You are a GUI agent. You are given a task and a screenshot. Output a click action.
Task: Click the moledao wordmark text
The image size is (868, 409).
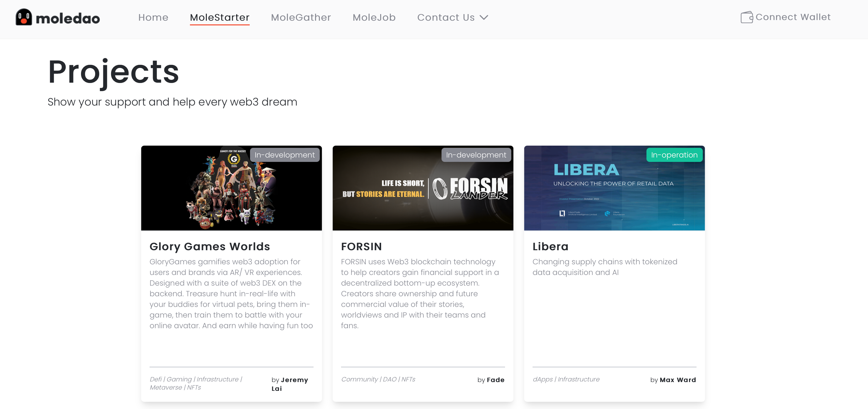point(68,18)
